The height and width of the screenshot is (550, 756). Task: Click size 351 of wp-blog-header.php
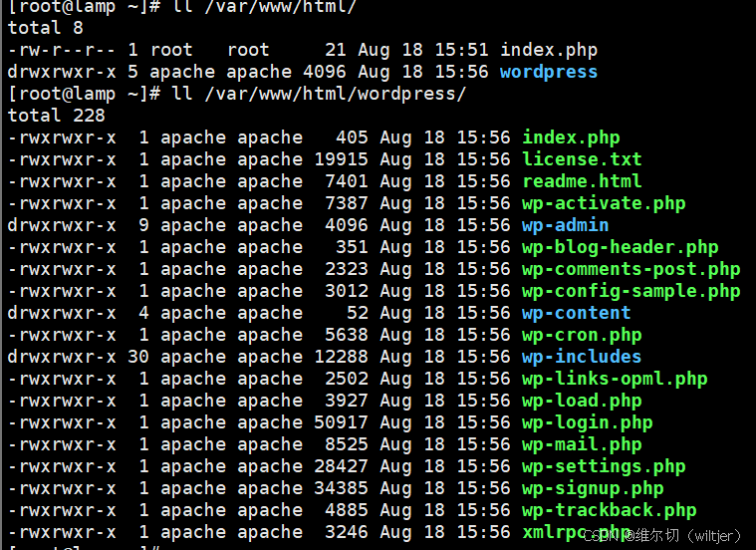[352, 247]
